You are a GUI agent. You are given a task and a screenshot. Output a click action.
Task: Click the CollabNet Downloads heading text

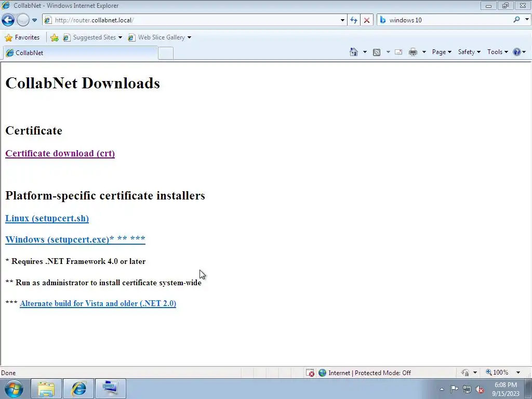pos(83,83)
